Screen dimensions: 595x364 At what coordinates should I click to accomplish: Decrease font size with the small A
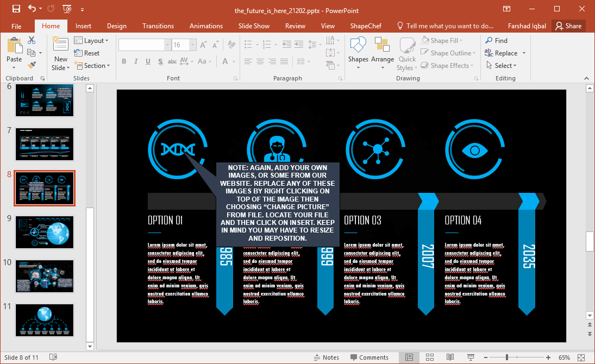click(x=215, y=45)
